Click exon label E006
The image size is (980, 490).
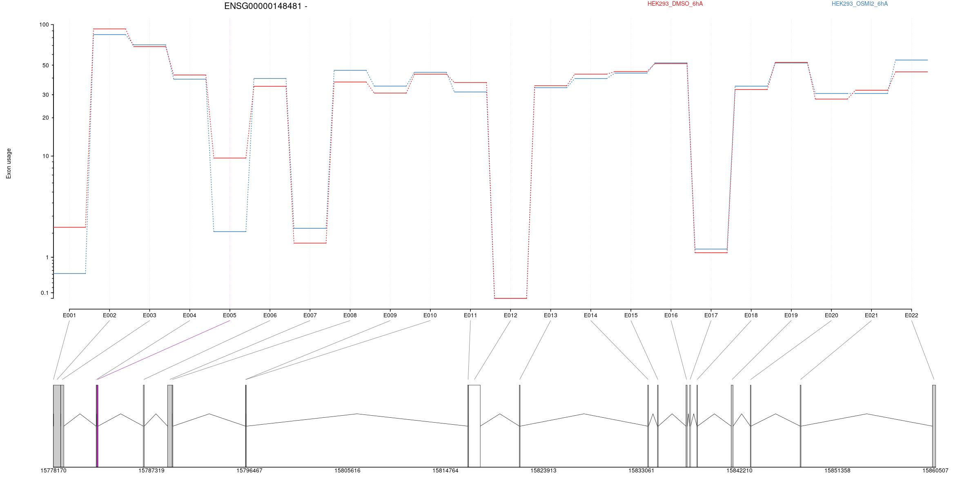270,315
